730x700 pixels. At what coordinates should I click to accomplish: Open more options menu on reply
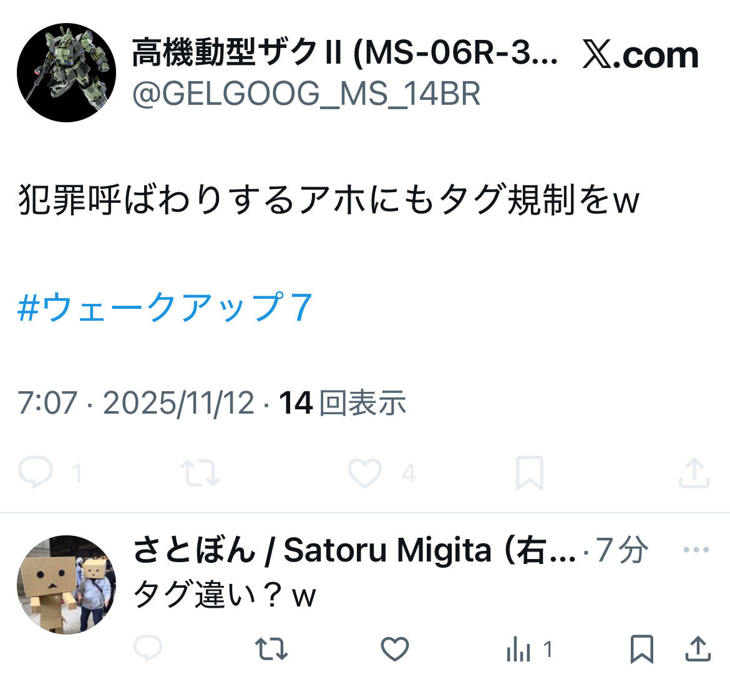point(696,550)
